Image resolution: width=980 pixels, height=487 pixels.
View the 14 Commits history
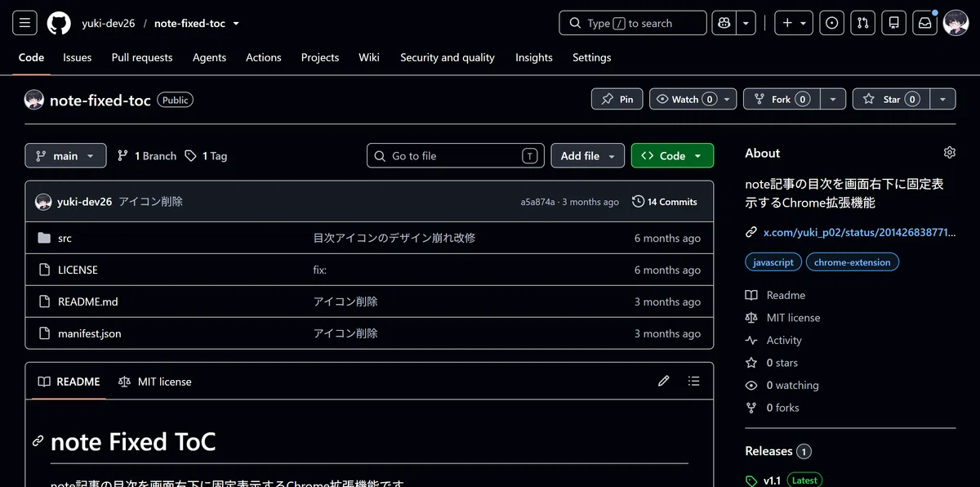(x=665, y=201)
